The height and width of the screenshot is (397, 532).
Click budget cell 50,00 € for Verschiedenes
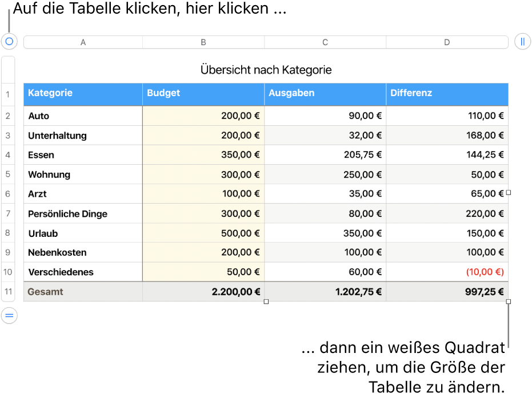(x=203, y=272)
